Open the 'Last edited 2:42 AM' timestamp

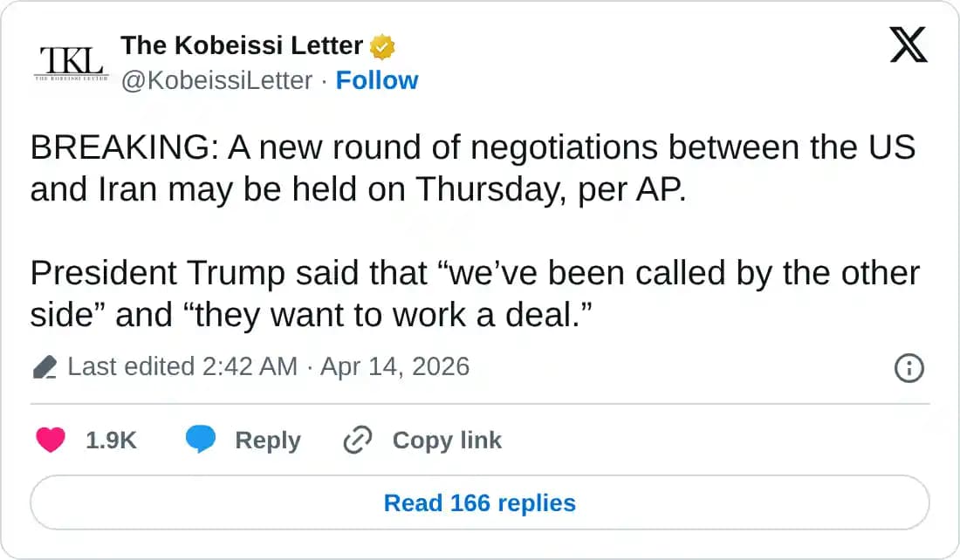182,366
